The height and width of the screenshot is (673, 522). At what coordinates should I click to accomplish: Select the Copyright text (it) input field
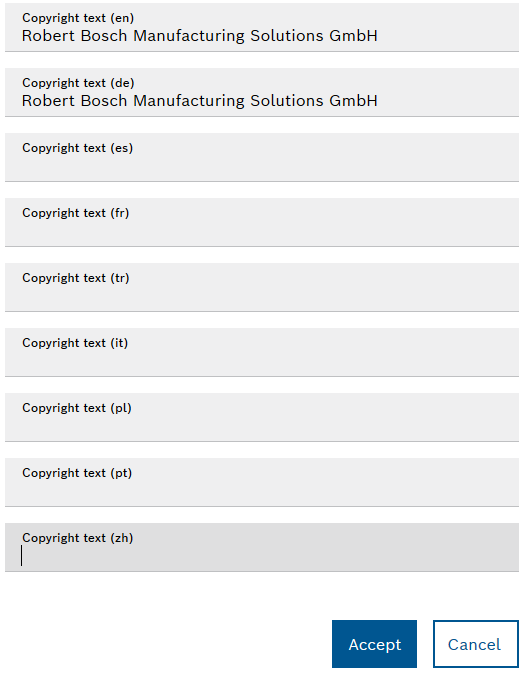point(262,352)
